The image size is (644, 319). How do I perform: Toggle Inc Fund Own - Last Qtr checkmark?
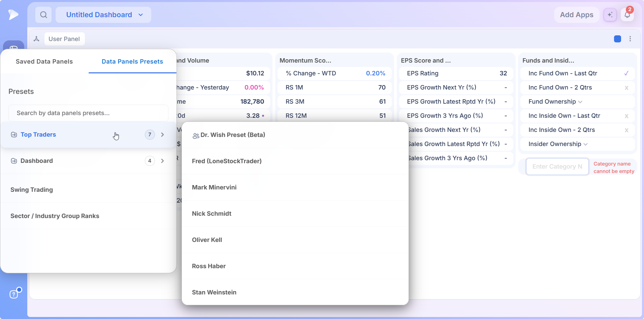(x=626, y=73)
